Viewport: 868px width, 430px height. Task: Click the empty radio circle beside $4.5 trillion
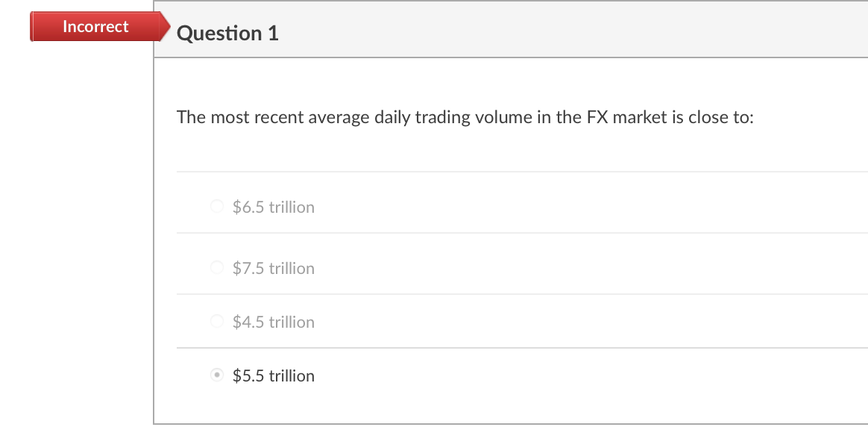point(216,321)
